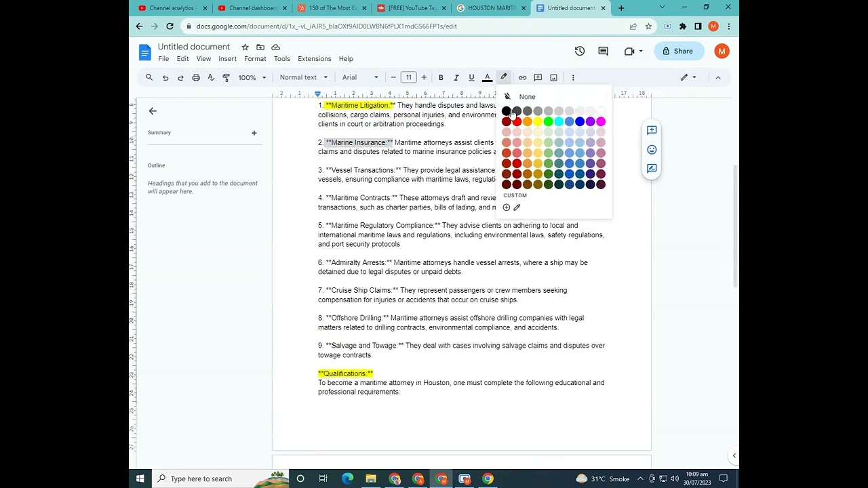Click toolbar add comment icon
This screenshot has height=488, width=868.
(538, 77)
